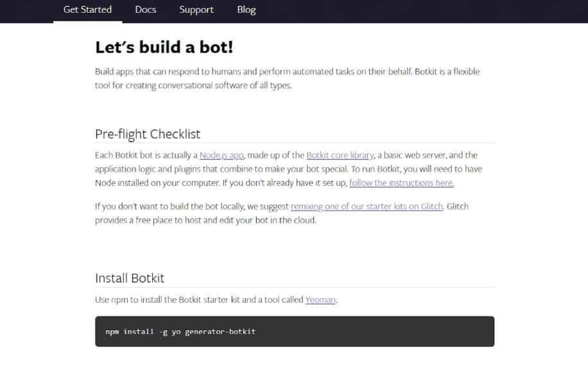This screenshot has height=368, width=588.
Task: Open the Get Started tab
Action: [87, 10]
